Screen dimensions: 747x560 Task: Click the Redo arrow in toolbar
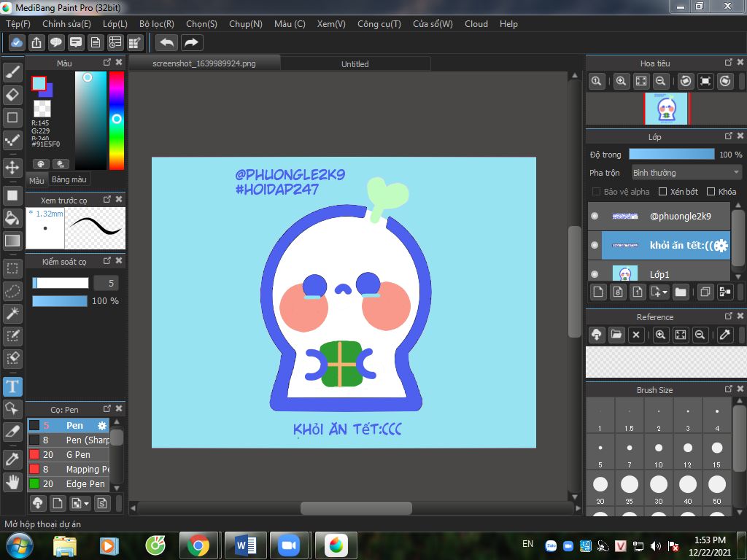click(192, 43)
